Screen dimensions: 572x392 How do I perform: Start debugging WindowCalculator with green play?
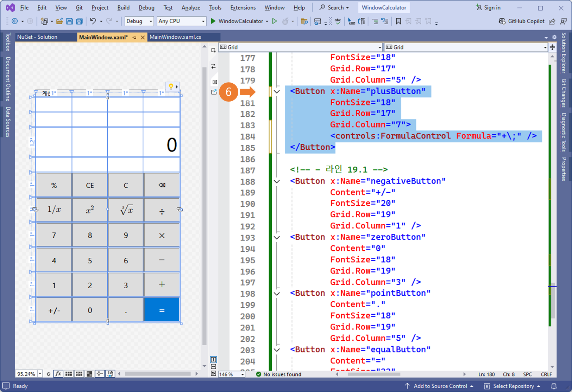(x=213, y=21)
